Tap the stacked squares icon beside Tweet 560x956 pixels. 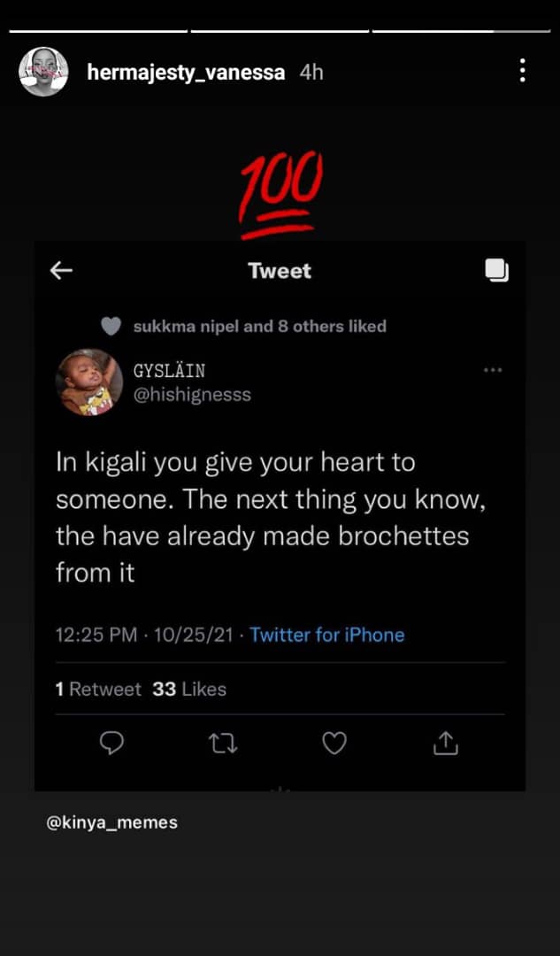[497, 271]
